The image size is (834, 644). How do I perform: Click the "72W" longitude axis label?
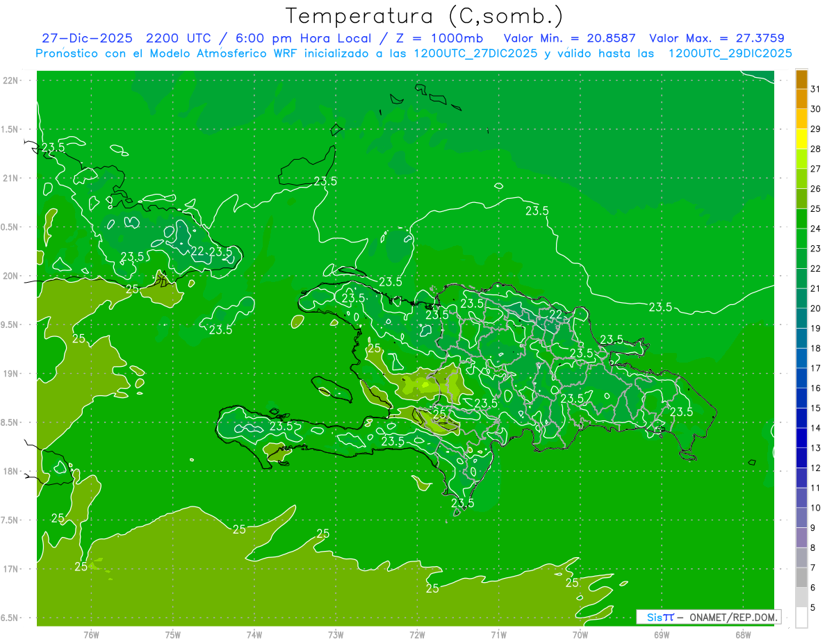(418, 635)
